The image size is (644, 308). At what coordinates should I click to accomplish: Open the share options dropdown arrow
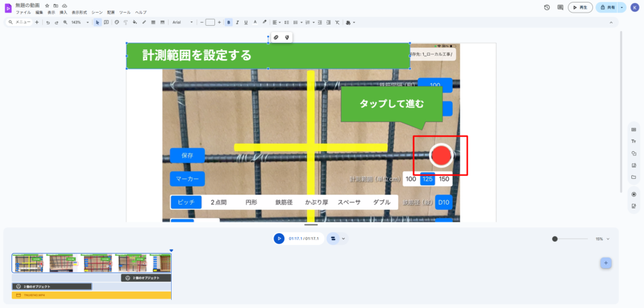622,7
